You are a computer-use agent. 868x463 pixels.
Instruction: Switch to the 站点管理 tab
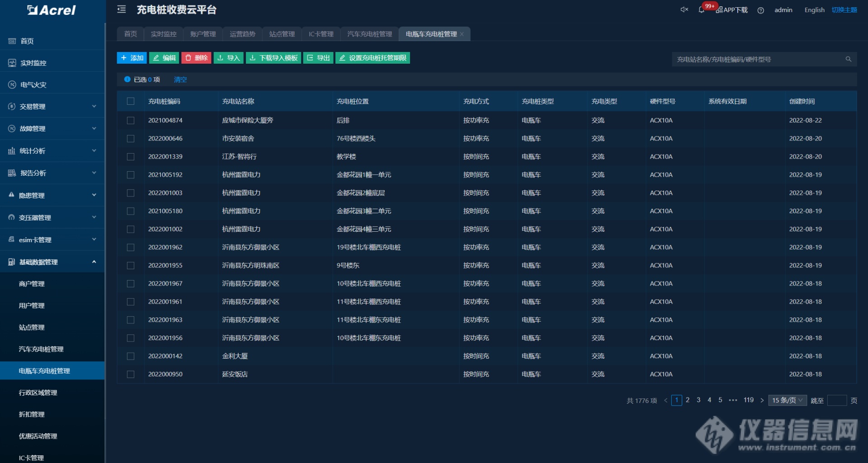(x=282, y=34)
